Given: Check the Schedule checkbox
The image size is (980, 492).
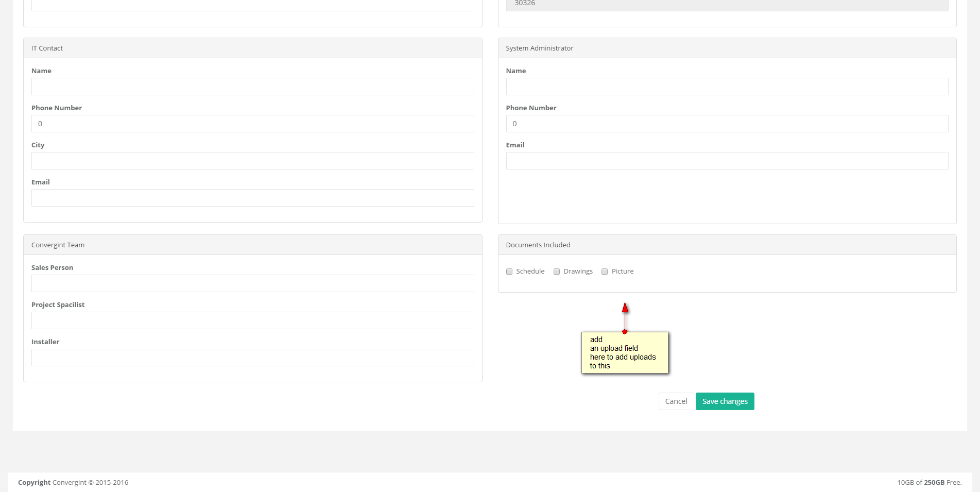Looking at the screenshot, I should (509, 272).
